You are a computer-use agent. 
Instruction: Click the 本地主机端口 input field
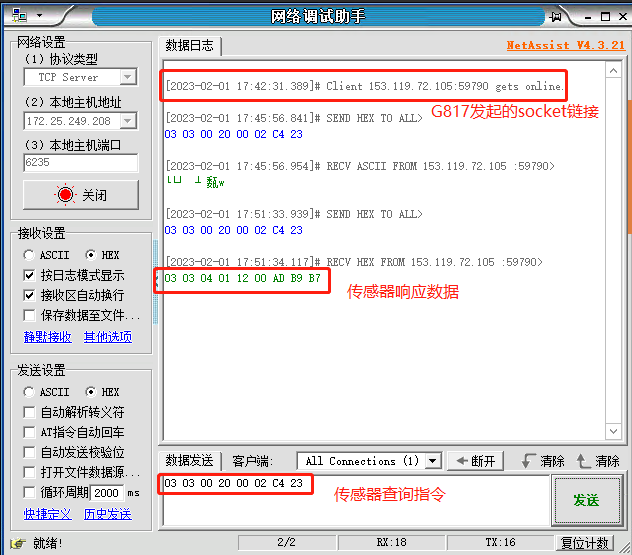79,162
